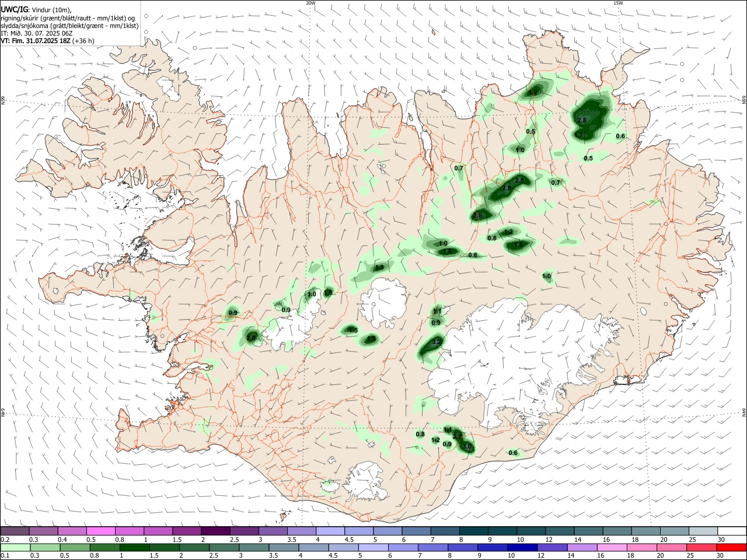Click the 2.0 precipitation value on the map
The width and height of the screenshot is (747, 560).
pyautogui.click(x=252, y=338)
